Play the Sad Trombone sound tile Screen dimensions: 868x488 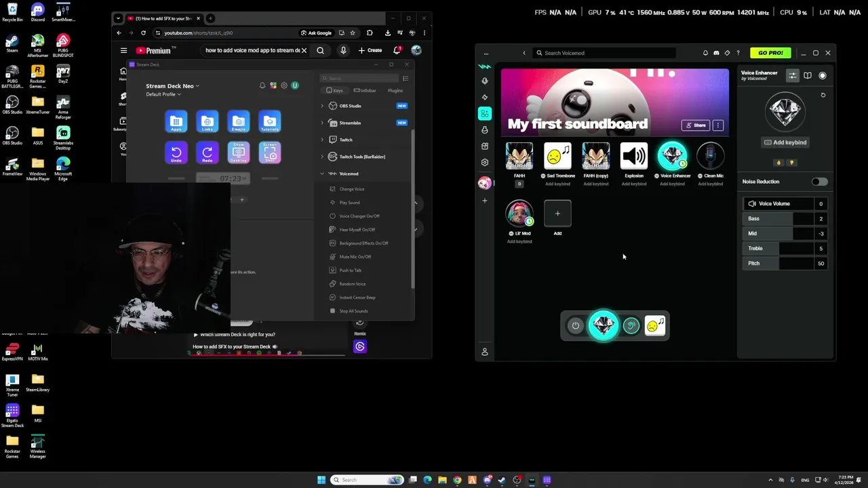tap(557, 157)
